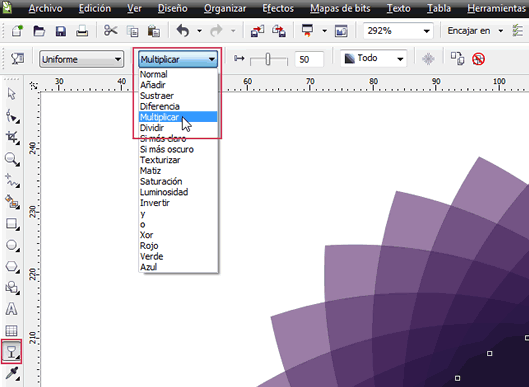Click the Cut scissors icon
529x387 pixels.
click(x=110, y=31)
